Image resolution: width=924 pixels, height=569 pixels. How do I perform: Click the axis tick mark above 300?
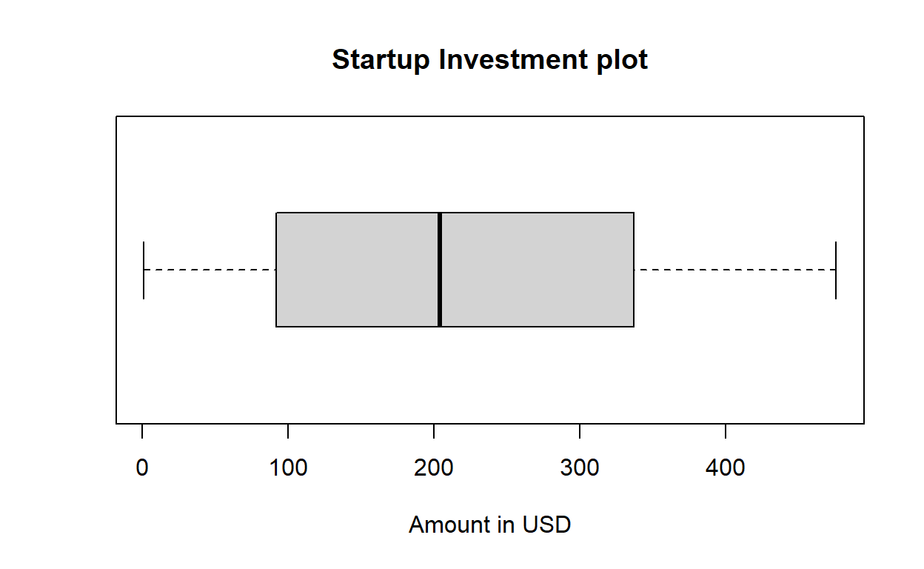580,430
